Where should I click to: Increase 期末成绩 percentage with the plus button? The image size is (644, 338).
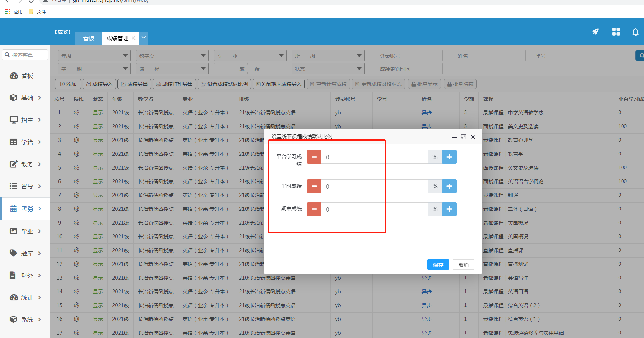(x=449, y=209)
